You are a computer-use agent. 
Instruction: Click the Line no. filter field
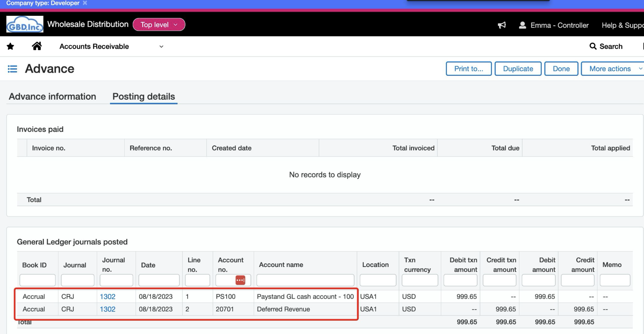[197, 280]
